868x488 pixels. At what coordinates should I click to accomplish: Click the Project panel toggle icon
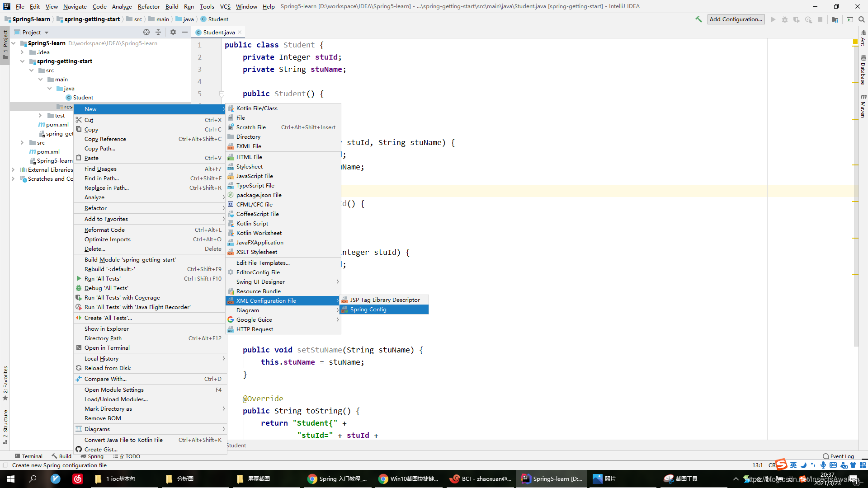coord(4,47)
